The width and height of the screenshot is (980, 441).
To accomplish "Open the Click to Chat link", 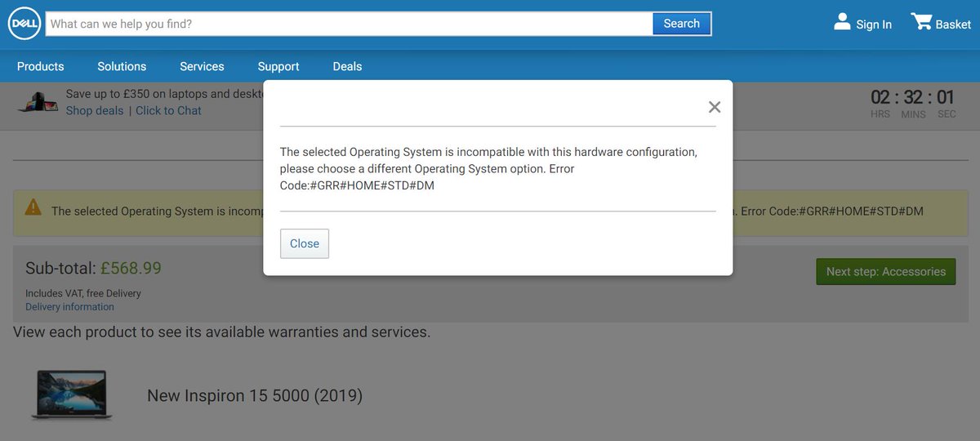I will (x=168, y=111).
